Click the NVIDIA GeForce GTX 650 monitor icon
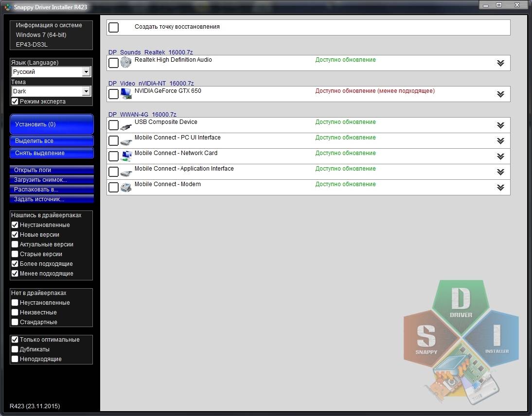 (126, 94)
